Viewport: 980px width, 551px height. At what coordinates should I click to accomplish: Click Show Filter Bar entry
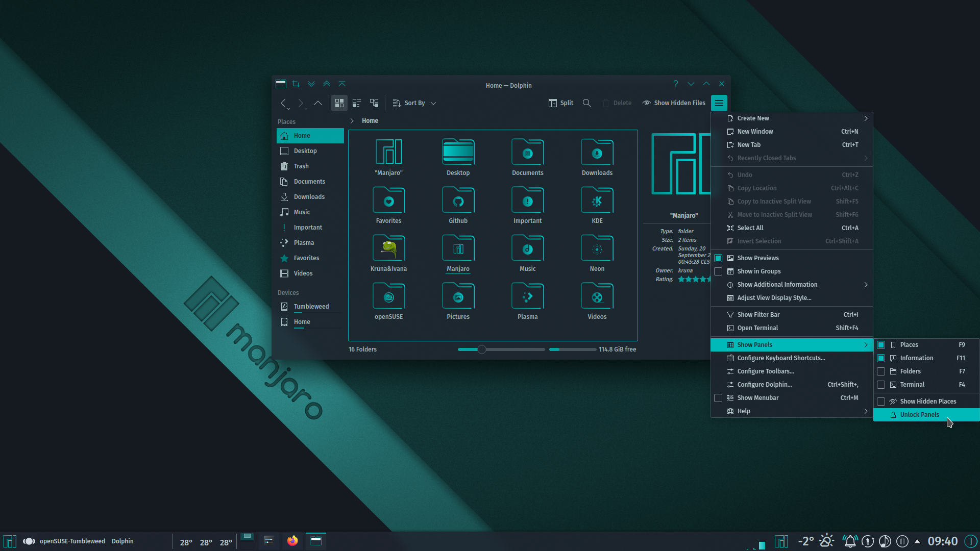(792, 315)
